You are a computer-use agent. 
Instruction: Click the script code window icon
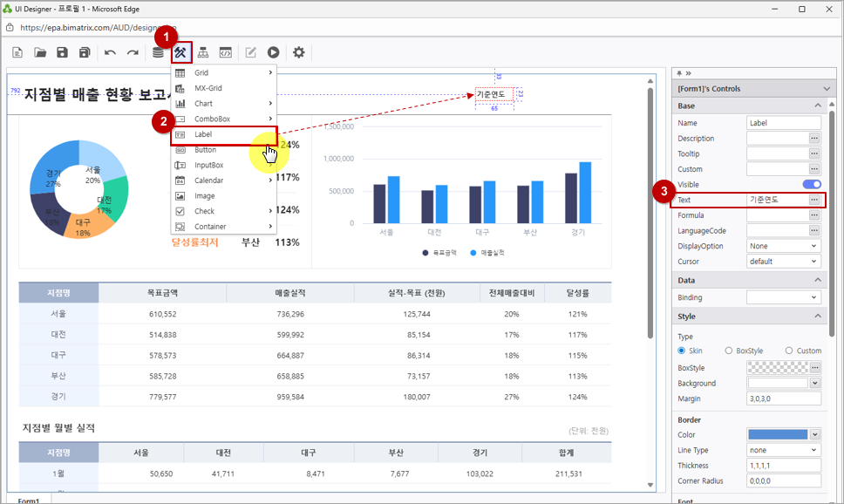226,52
